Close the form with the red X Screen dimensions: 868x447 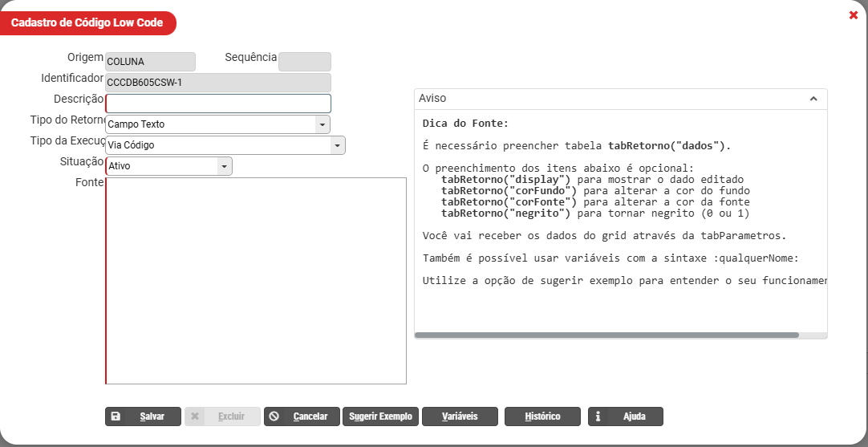pos(854,15)
